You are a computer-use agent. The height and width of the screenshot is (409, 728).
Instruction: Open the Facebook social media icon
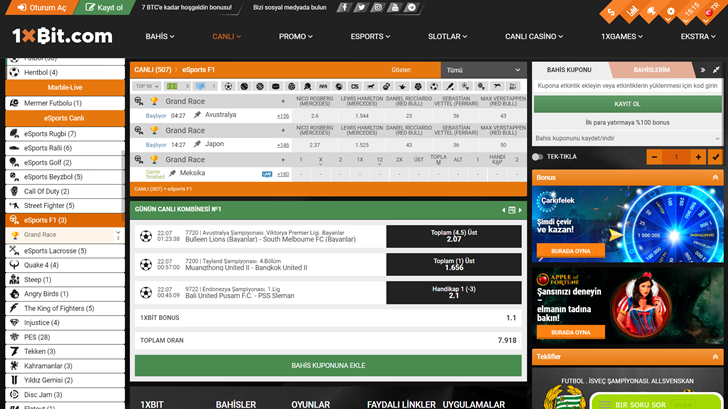click(344, 7)
